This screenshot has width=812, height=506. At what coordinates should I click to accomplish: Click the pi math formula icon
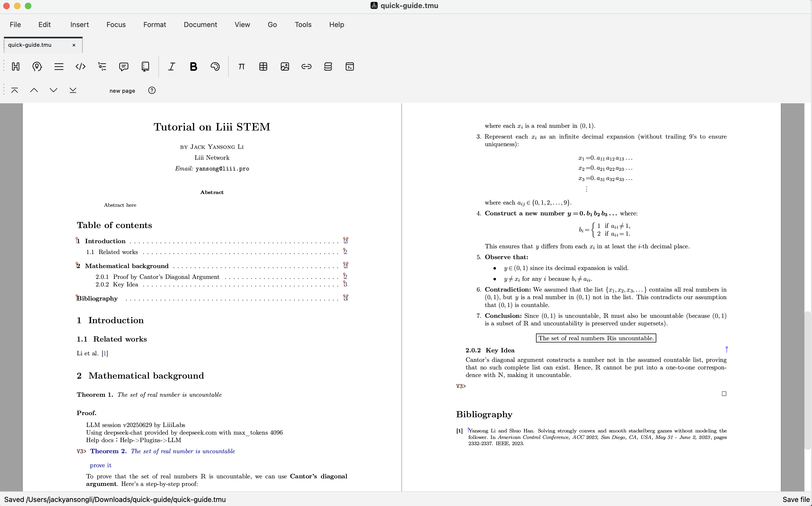241,66
